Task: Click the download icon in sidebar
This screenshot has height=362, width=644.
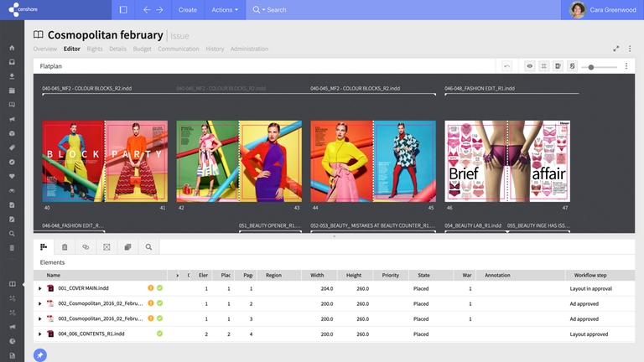Action: pyautogui.click(x=12, y=76)
